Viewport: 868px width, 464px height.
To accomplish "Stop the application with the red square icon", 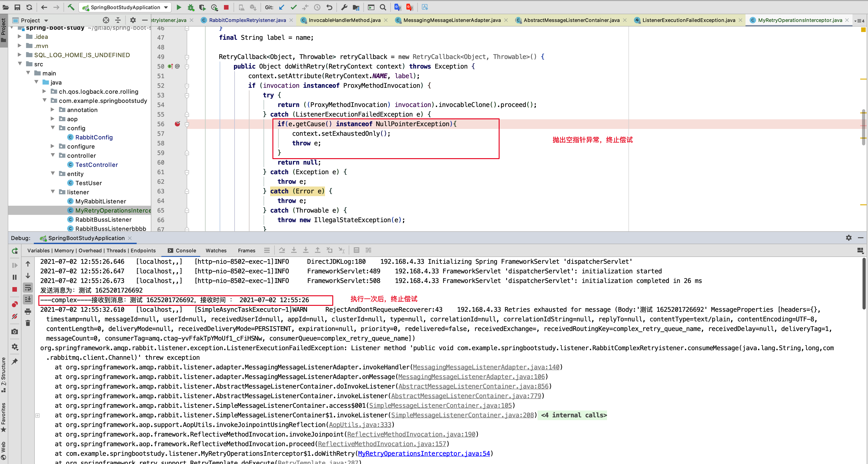I will (226, 7).
